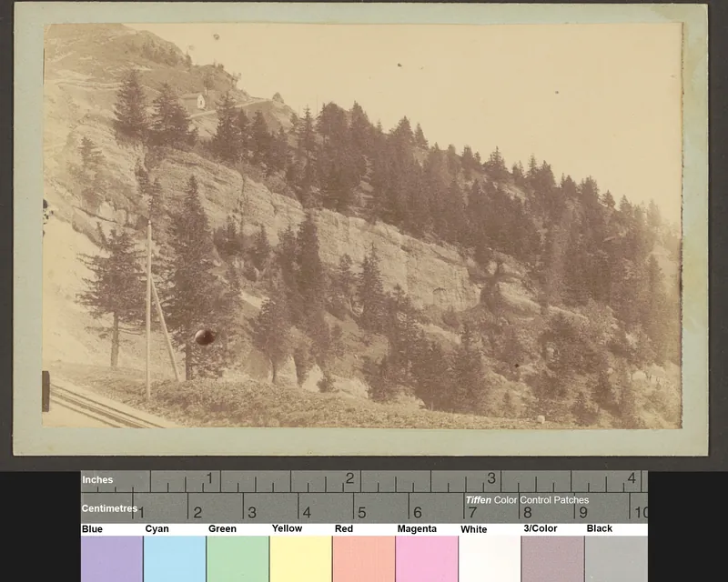Click the 'Red' patch label

coord(344,529)
